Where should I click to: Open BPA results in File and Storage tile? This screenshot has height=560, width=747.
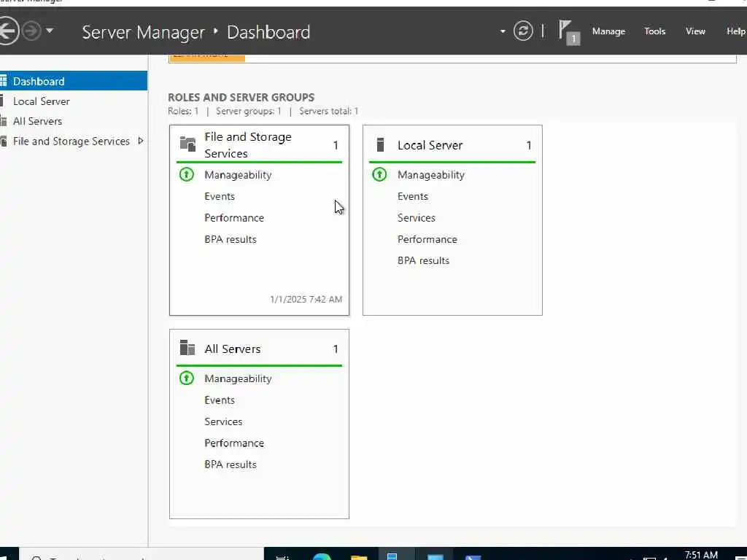[x=230, y=239]
